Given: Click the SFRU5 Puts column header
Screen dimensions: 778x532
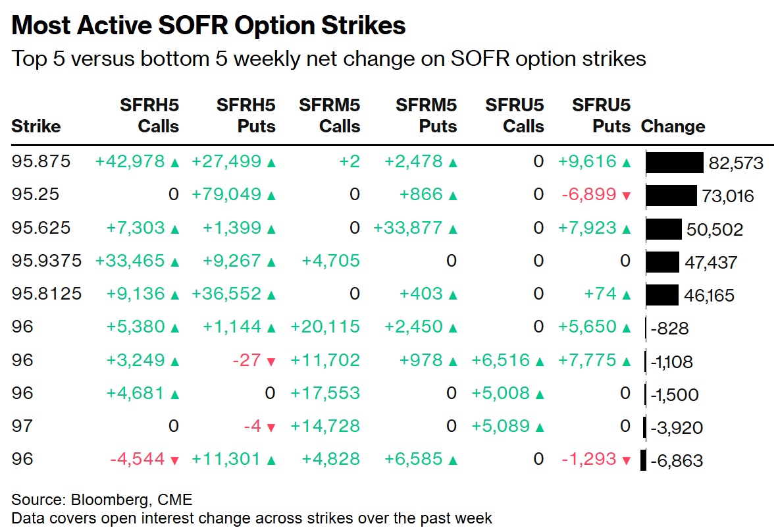Looking at the screenshot, I should click(602, 115).
